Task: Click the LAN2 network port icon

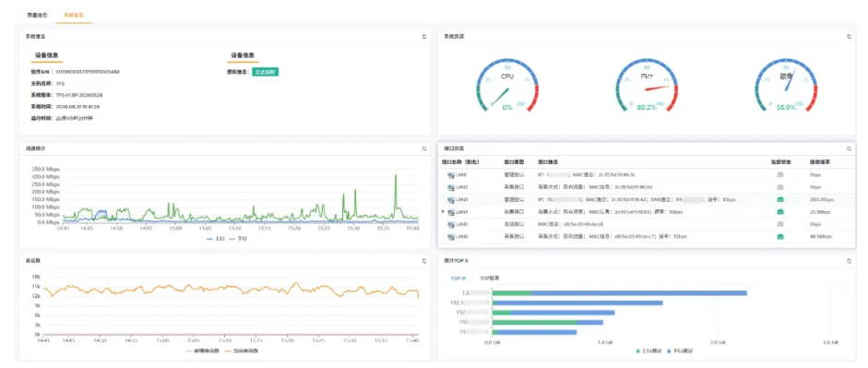Action: coord(451,187)
